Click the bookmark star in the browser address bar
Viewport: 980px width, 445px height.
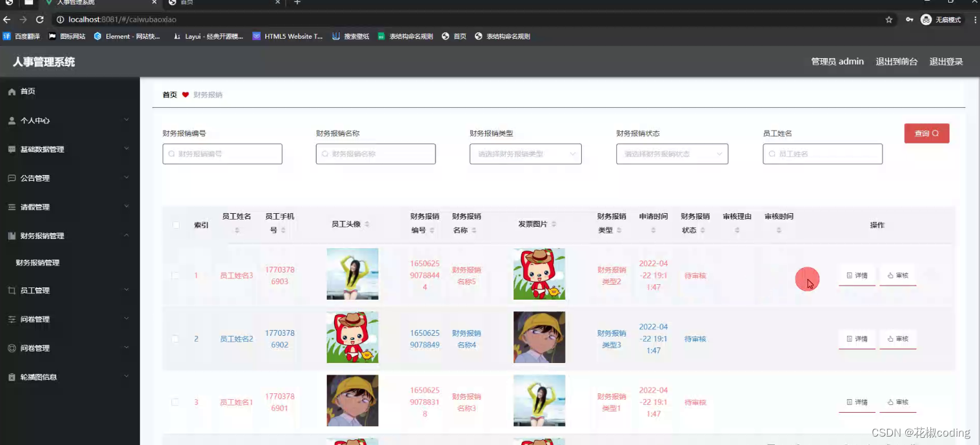889,20
